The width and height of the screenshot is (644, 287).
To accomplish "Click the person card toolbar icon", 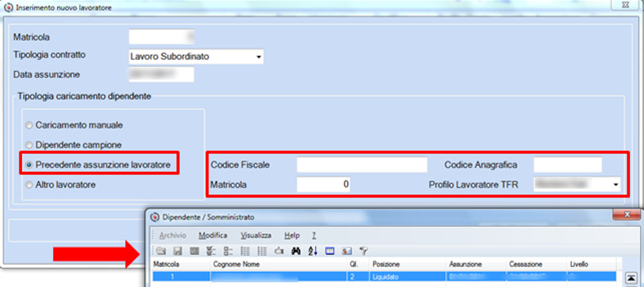I will click(x=346, y=250).
